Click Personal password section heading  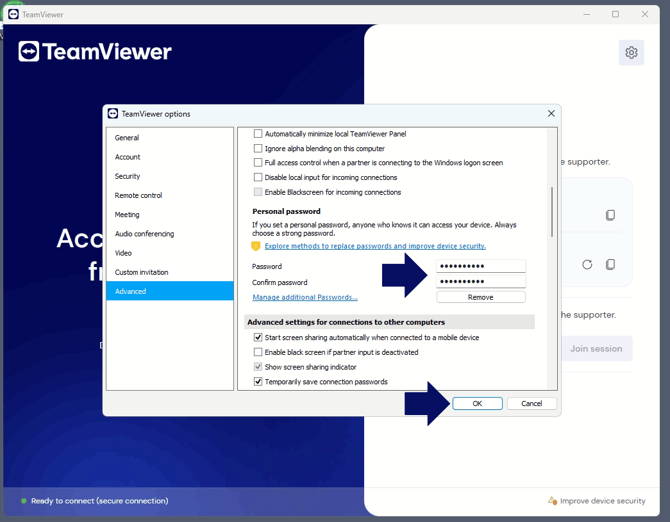pos(286,211)
